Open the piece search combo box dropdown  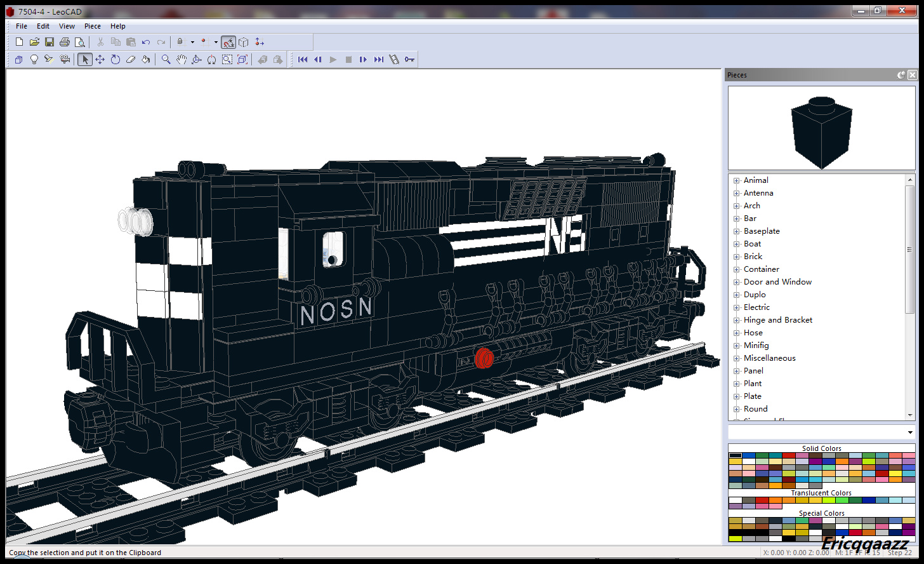click(909, 431)
